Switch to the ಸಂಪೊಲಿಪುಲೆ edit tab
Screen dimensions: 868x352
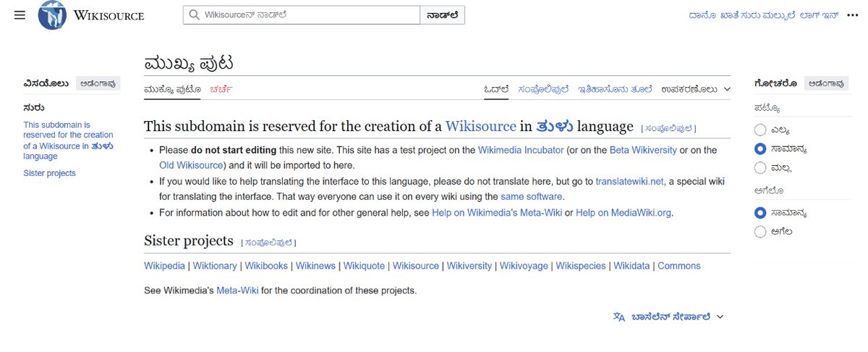[543, 89]
